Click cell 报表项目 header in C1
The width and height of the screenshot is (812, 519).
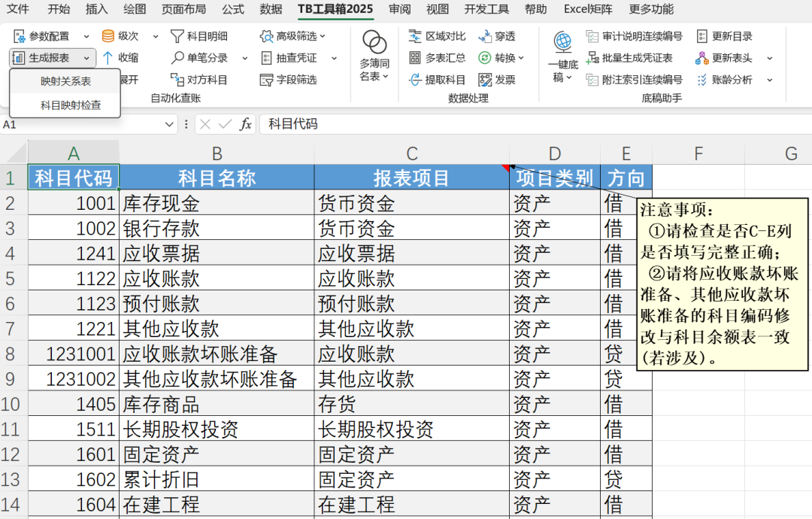point(412,178)
